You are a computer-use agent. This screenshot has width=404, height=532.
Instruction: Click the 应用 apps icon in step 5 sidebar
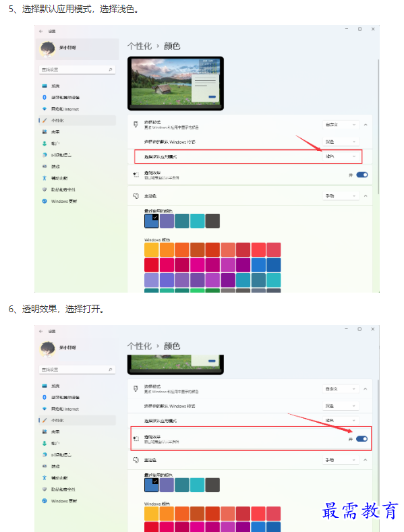(45, 131)
